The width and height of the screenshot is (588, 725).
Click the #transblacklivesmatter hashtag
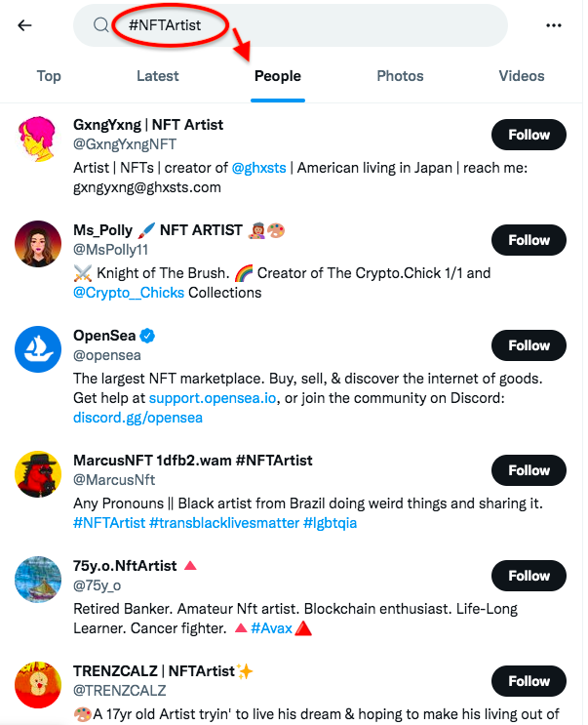pos(223,523)
